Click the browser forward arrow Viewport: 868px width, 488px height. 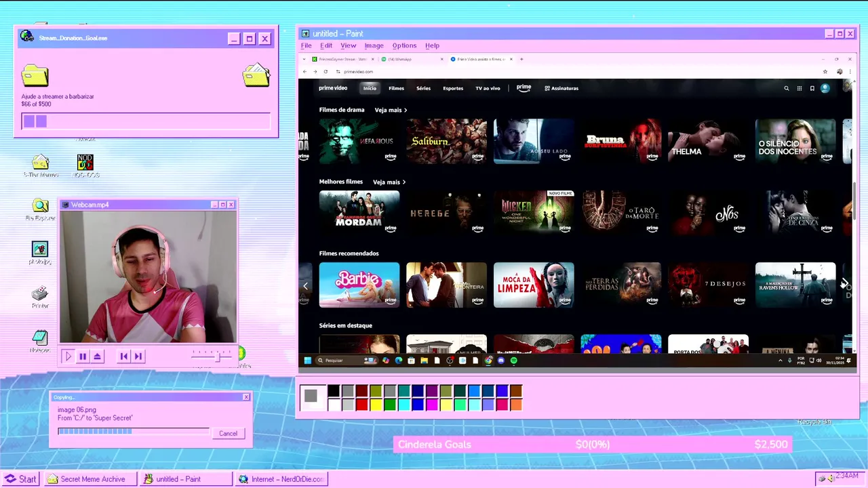tap(315, 71)
